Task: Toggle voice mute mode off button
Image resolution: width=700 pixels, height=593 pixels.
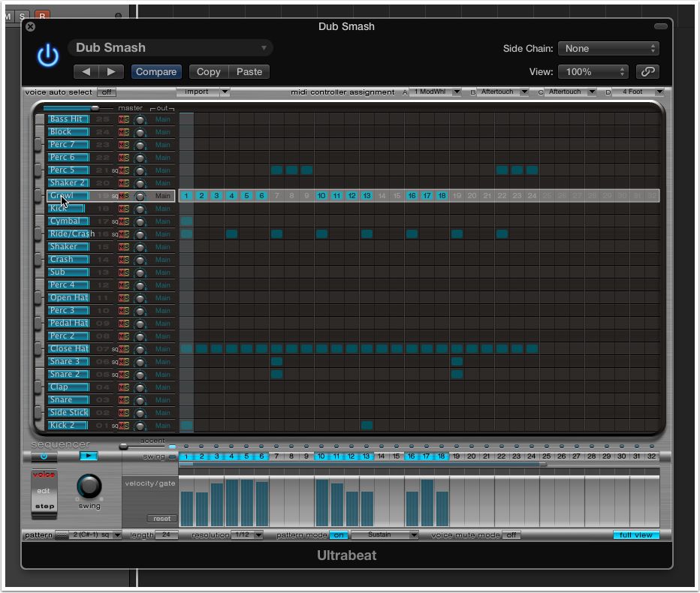Action: coord(511,534)
